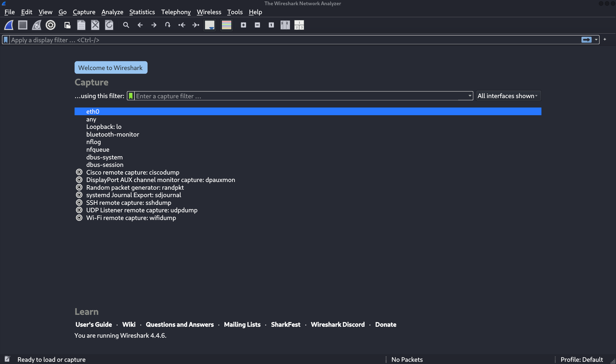Viewport: 616px width, 364px height.
Task: Go to specified packet icon
Action: pyautogui.click(x=168, y=25)
